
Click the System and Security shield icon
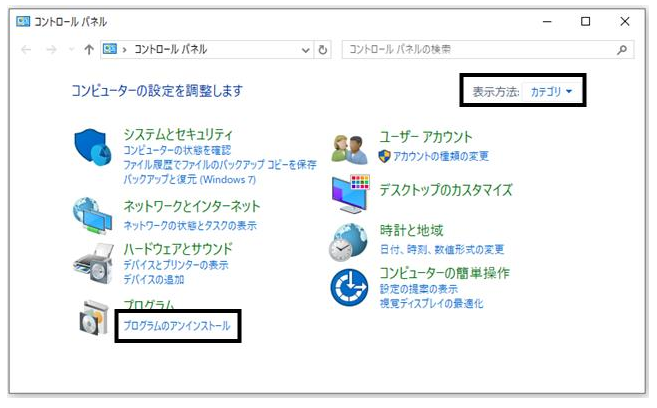click(93, 147)
